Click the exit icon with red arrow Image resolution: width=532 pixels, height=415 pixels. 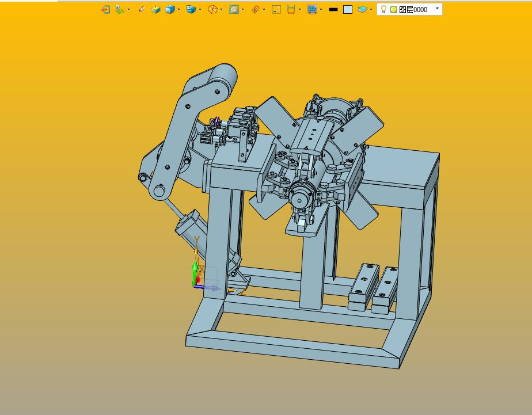[x=106, y=9]
